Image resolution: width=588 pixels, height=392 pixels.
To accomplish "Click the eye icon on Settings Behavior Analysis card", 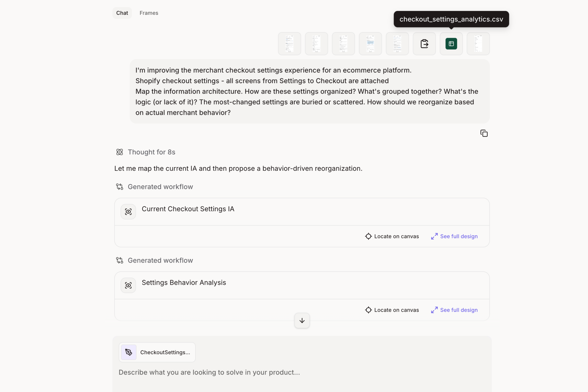I will point(128,285).
